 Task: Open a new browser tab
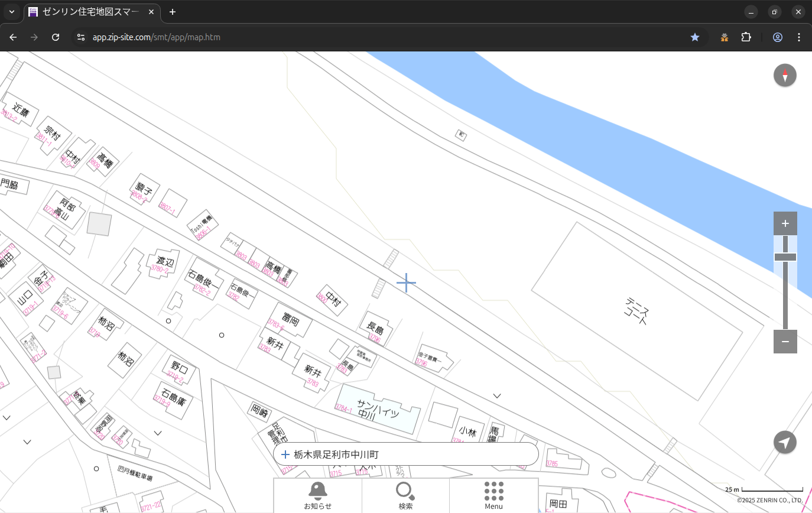tap(173, 12)
